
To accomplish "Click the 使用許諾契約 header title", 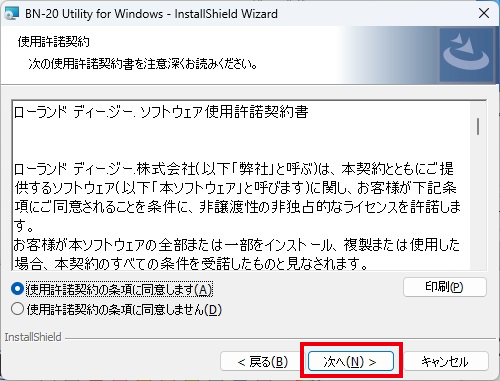I will pos(54,42).
